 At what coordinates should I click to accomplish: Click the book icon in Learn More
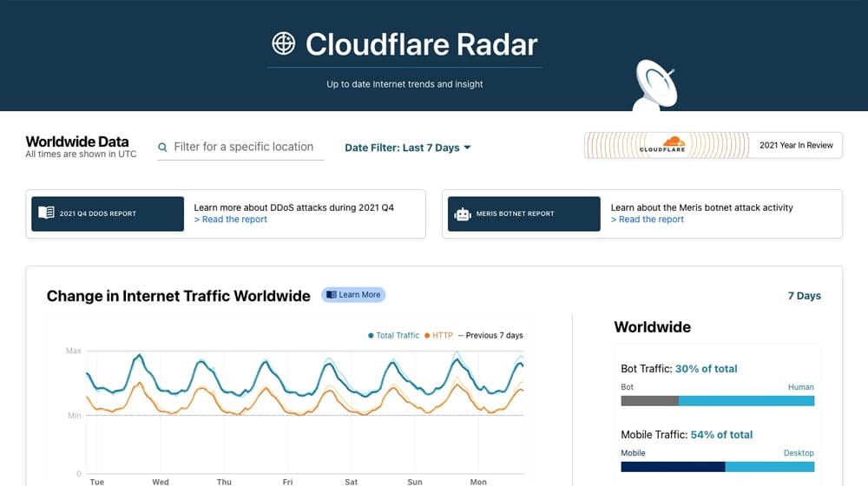click(x=331, y=295)
